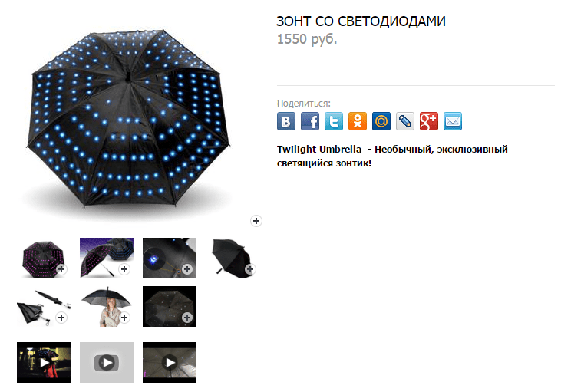The height and width of the screenshot is (392, 561).
Task: Open LED close-up detail thumbnail
Action: 170,258
